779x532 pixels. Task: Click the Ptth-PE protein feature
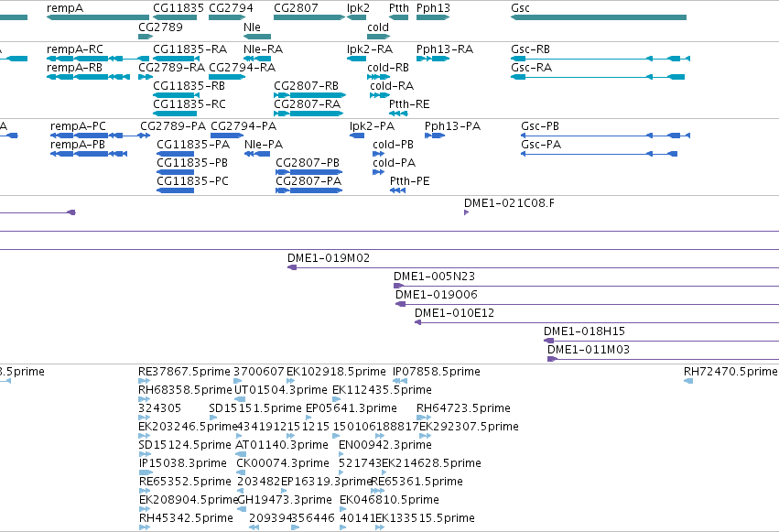click(398, 190)
